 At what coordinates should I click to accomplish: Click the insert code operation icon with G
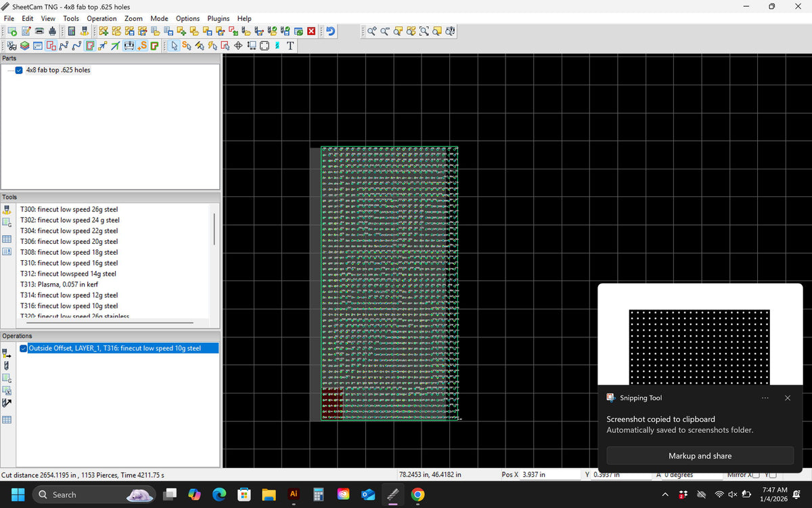click(x=7, y=378)
